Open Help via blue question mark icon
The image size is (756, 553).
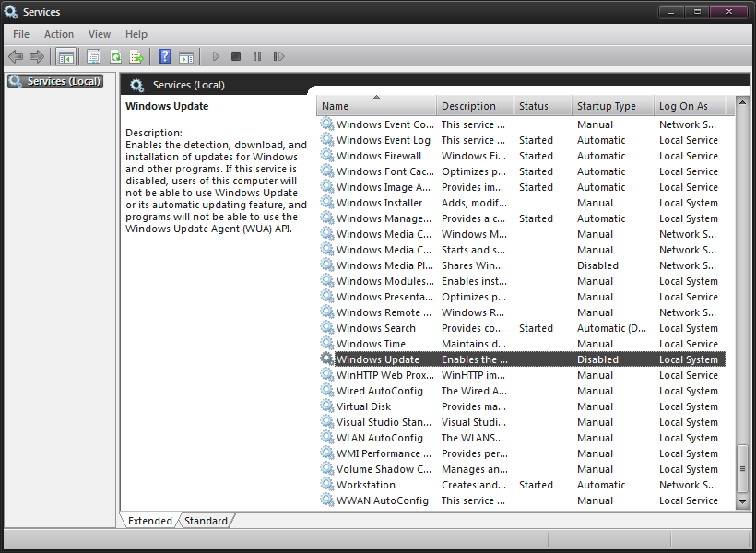164,57
